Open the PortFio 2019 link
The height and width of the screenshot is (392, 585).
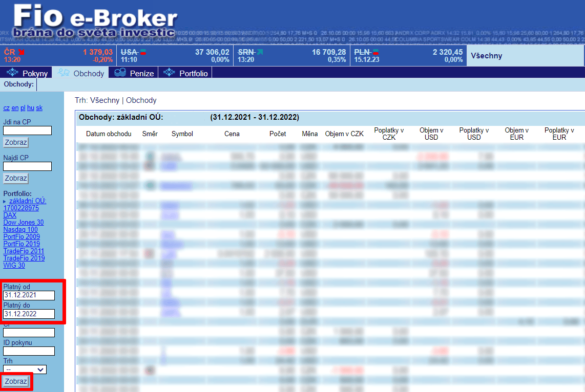coord(22,244)
